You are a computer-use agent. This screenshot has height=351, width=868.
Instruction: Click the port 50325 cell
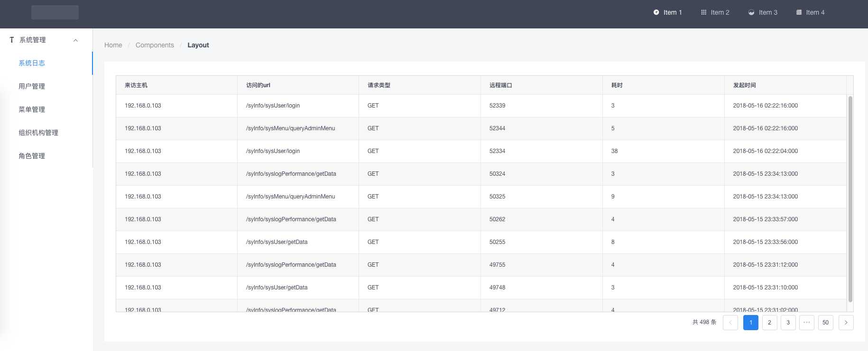click(542, 197)
